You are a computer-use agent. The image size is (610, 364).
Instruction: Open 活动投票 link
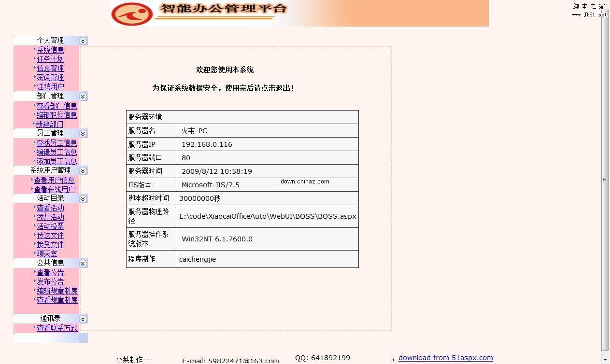click(50, 226)
